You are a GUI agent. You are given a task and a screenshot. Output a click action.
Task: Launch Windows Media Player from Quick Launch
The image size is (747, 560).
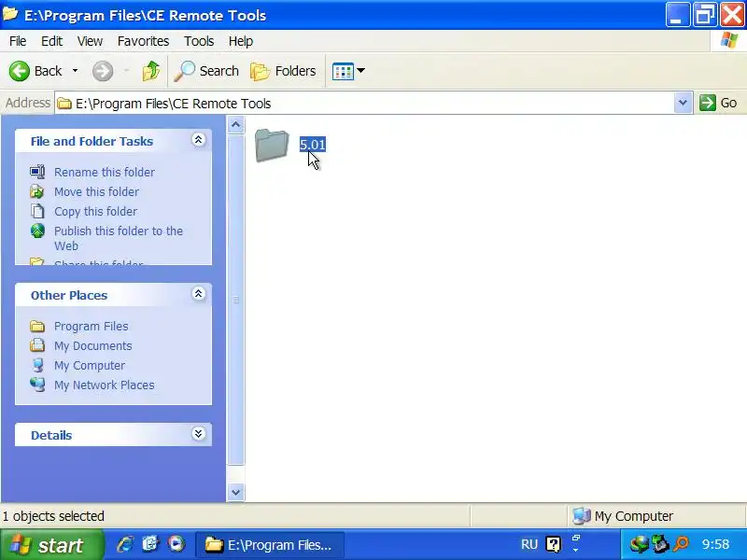click(x=176, y=544)
